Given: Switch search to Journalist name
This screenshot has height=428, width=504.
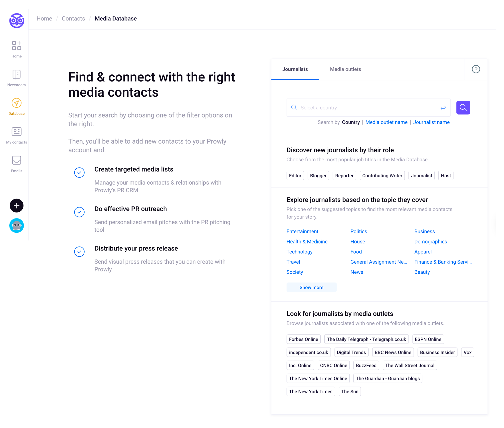Looking at the screenshot, I should 431,122.
